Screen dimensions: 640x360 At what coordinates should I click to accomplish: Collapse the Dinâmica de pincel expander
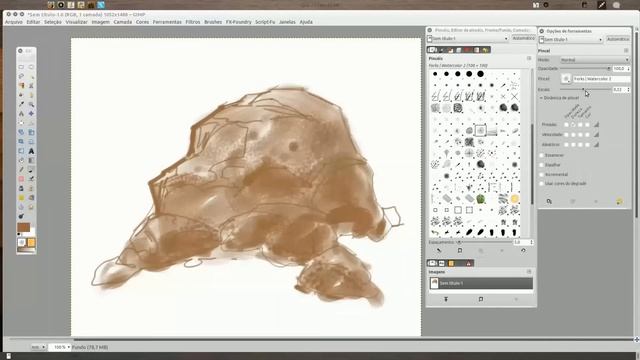pyautogui.click(x=541, y=98)
